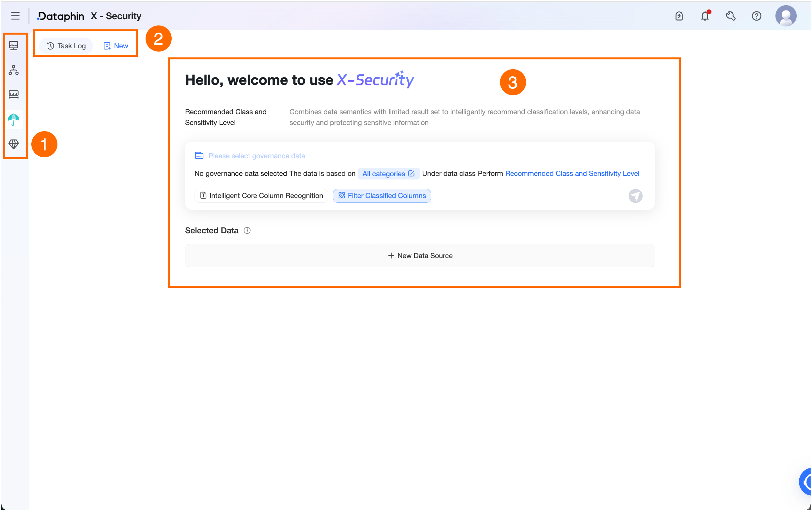Click the New task tab
The image size is (812, 511).
coord(116,46)
